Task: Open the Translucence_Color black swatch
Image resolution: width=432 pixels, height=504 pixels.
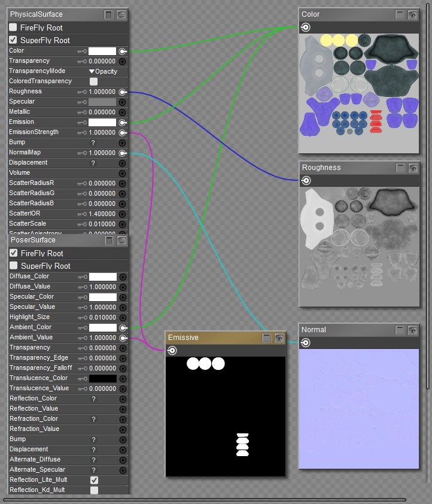Action: click(x=103, y=378)
